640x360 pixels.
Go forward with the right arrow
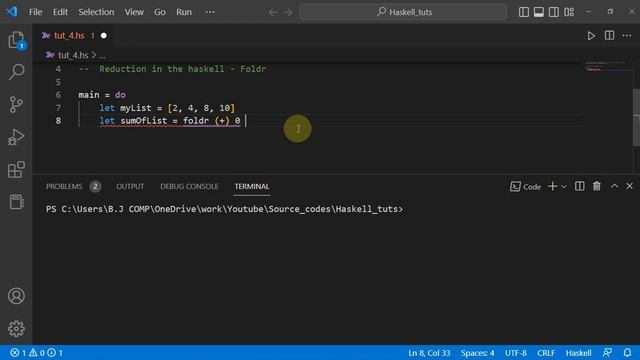tap(288, 12)
